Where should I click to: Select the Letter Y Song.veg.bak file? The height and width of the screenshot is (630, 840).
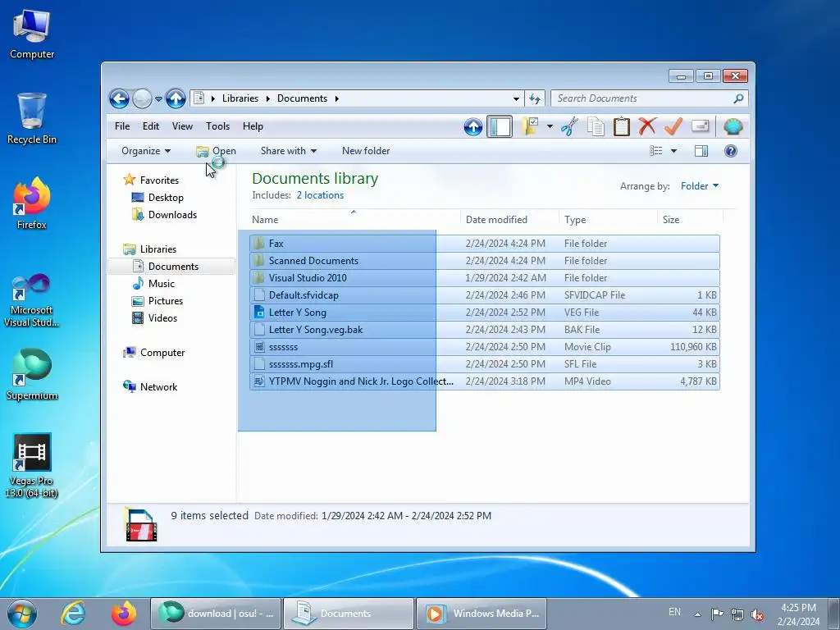coord(484,330)
